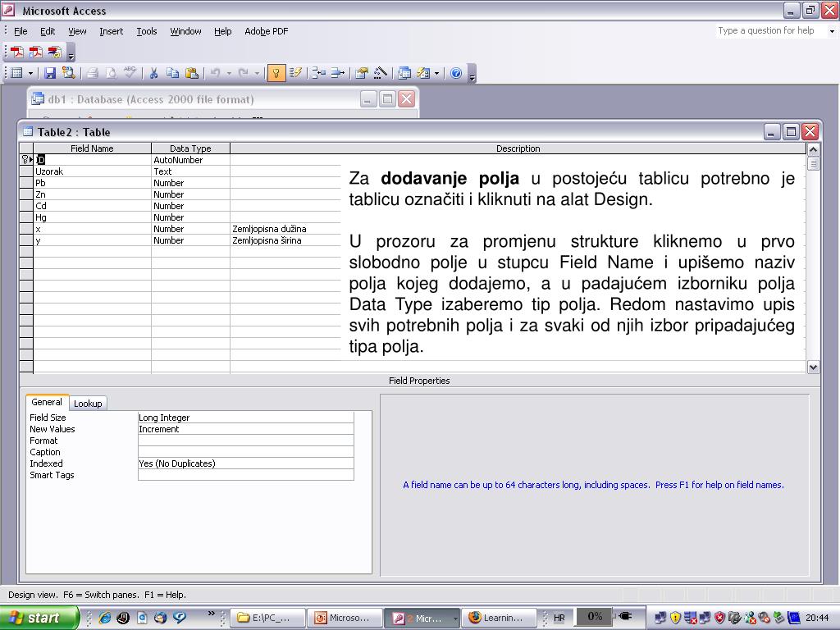Screen dimensions: 840x630
Task: Open the Properties icon in toolbar
Action: (x=362, y=73)
